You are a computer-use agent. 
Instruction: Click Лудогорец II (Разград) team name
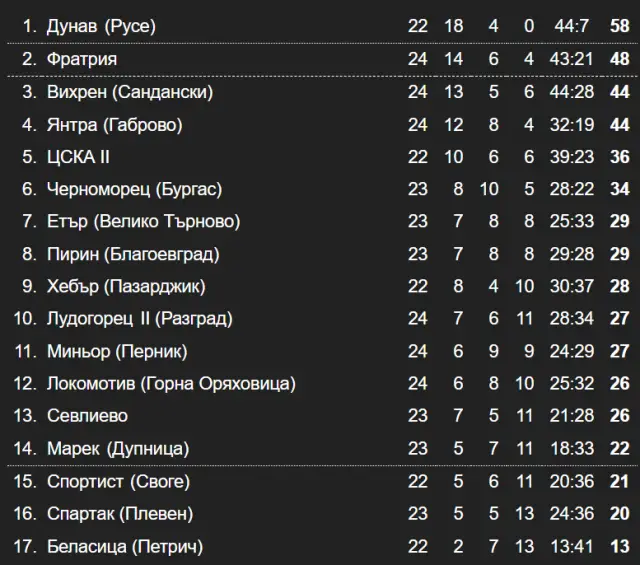139,319
